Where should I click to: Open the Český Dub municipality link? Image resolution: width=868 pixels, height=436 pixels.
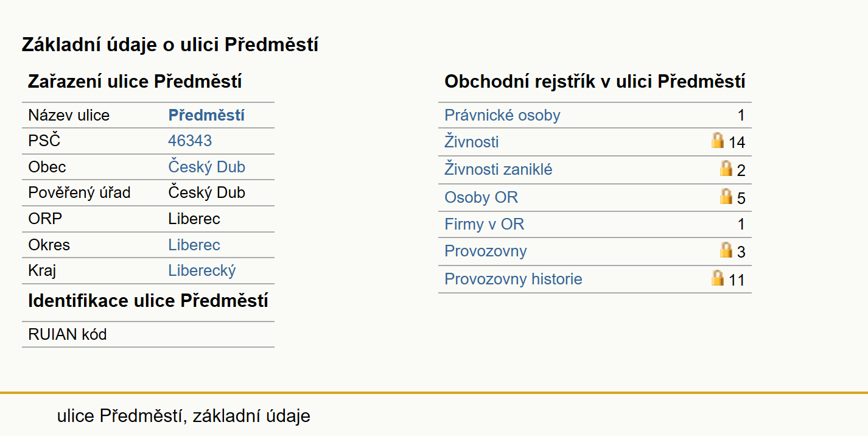tap(207, 167)
